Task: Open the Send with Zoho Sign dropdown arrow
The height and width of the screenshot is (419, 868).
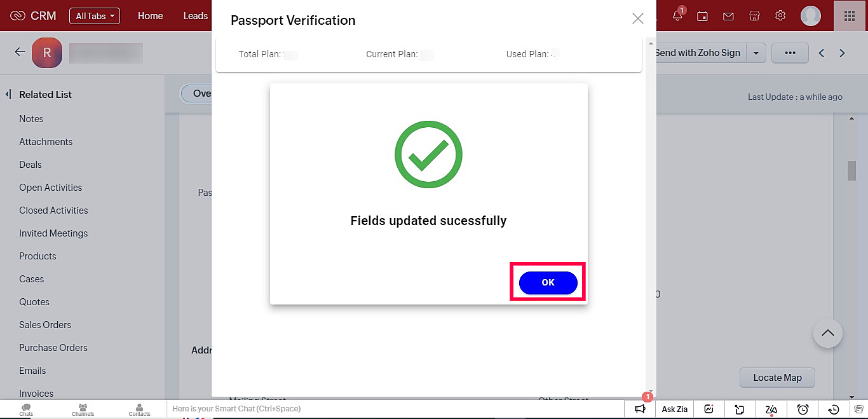Action: (756, 53)
